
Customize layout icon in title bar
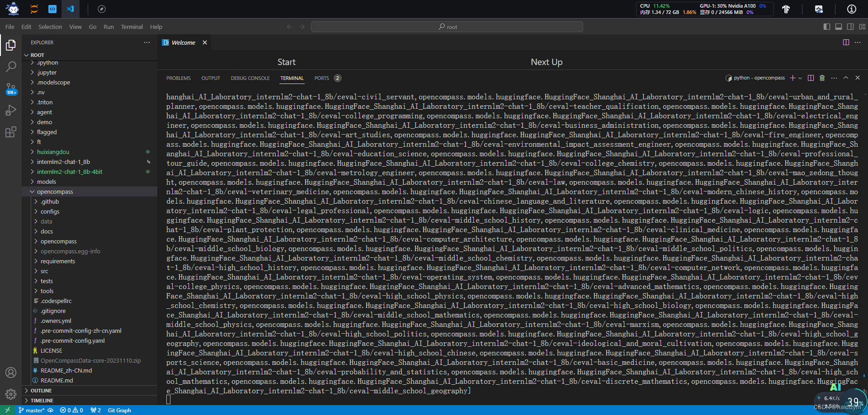coord(863,27)
